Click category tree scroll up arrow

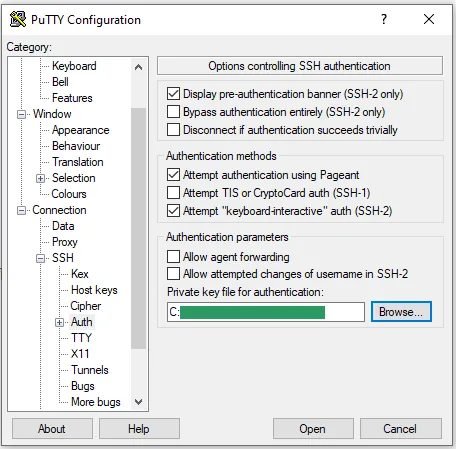[138, 67]
